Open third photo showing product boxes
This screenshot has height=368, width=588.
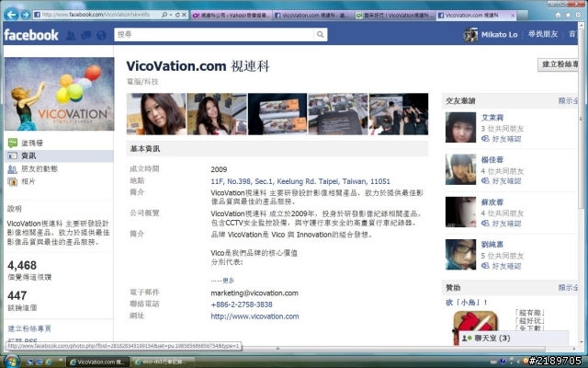[x=277, y=114]
